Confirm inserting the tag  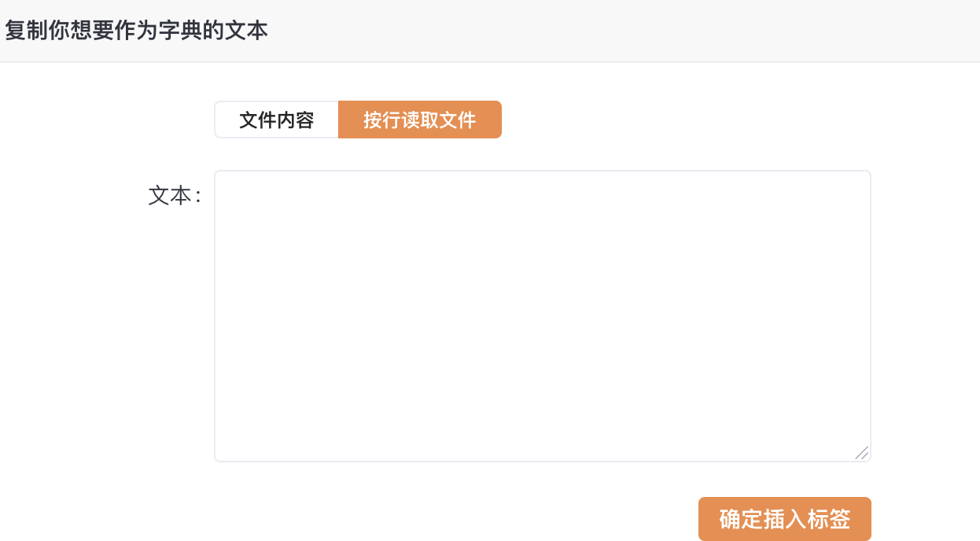click(784, 519)
